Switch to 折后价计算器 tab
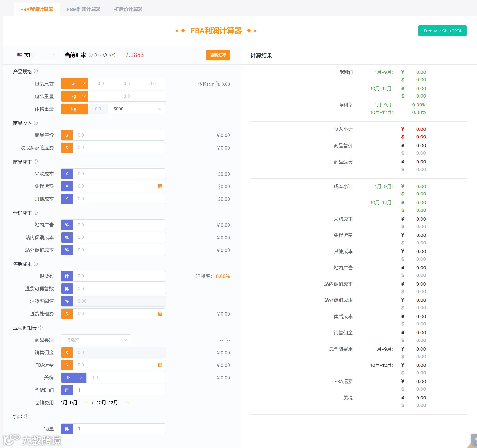Viewport: 477px width, 448px height. (128, 9)
